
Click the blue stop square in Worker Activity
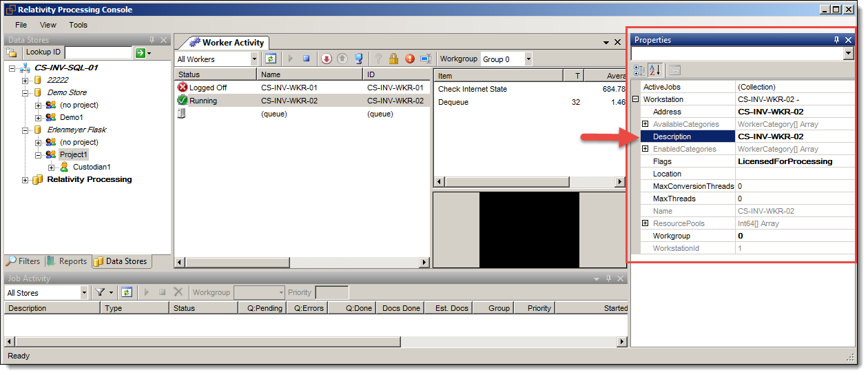tap(306, 59)
